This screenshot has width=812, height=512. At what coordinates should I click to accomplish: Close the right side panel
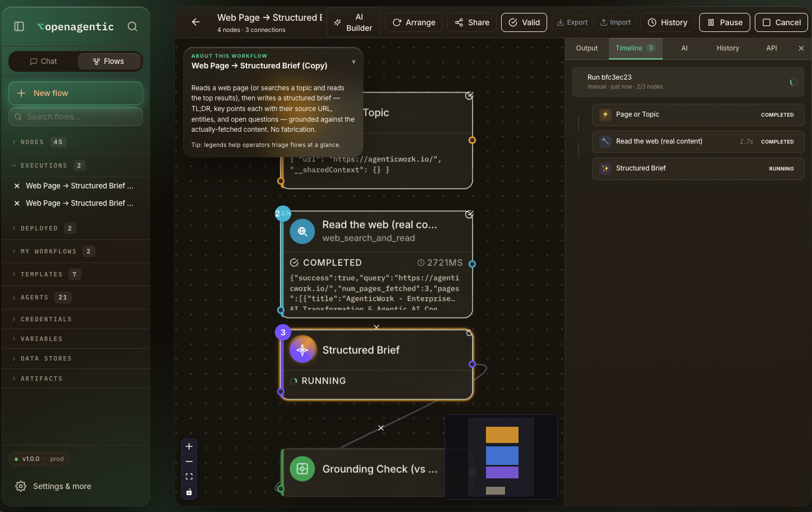click(x=801, y=48)
